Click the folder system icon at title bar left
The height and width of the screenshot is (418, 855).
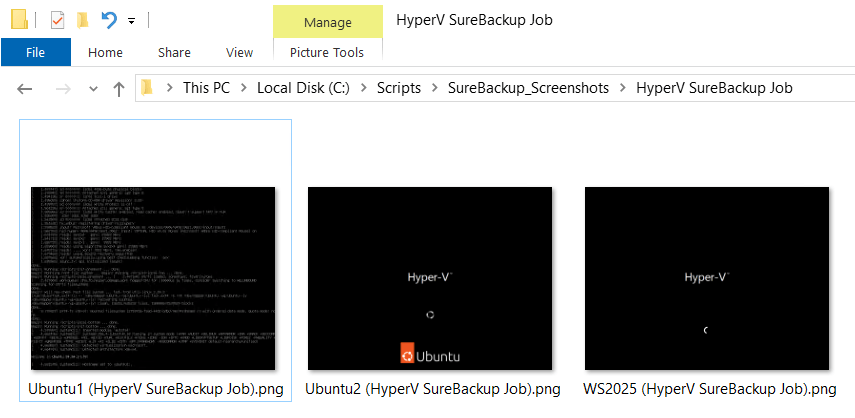tap(20, 20)
